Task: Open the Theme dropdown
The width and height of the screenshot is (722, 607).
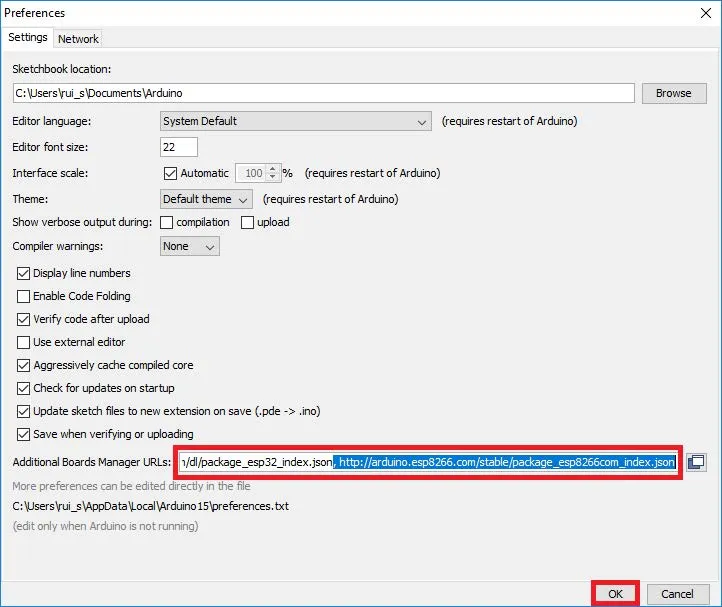Action: click(x=206, y=199)
